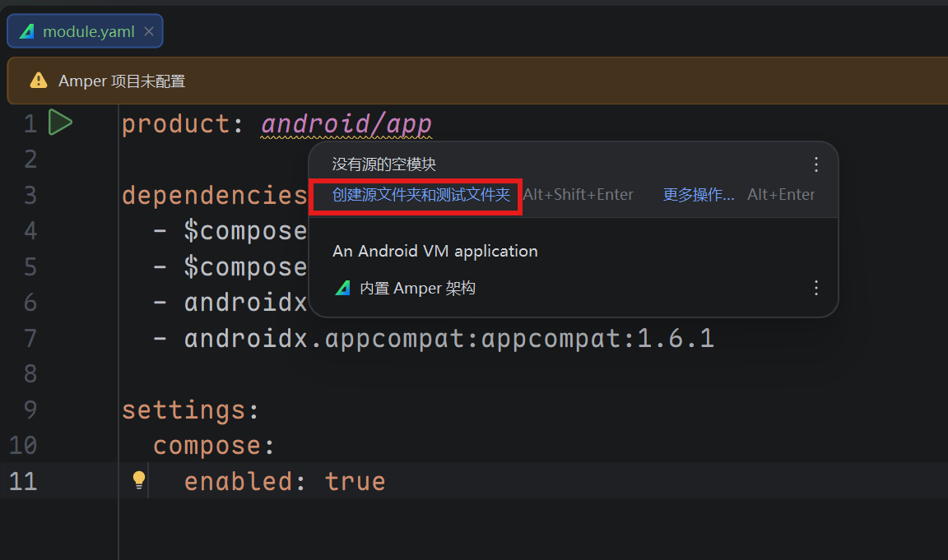Image resolution: width=948 pixels, height=560 pixels.
Task: Click the green run gutter icon on line 1
Action: [x=60, y=123]
